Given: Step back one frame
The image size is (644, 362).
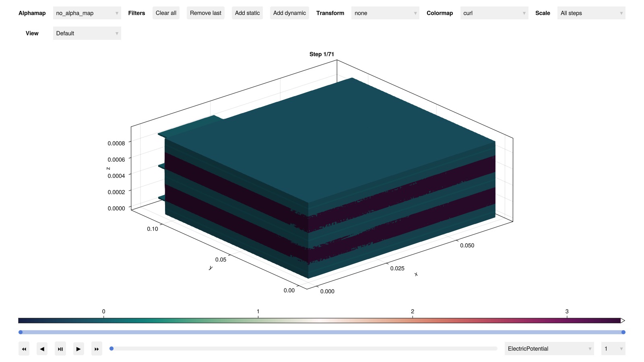Looking at the screenshot, I should pos(42,349).
